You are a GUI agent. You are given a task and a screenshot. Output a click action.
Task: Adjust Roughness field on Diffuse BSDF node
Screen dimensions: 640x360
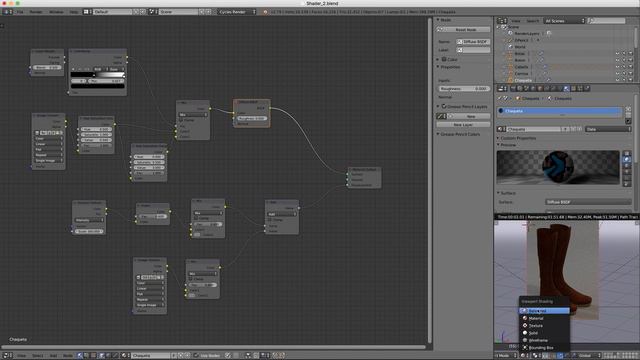click(x=252, y=118)
